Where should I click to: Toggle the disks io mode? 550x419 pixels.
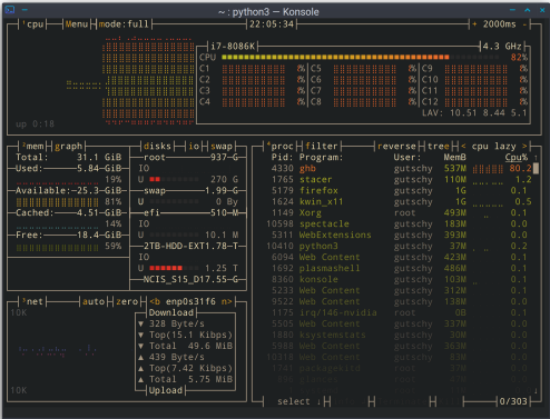pyautogui.click(x=194, y=146)
